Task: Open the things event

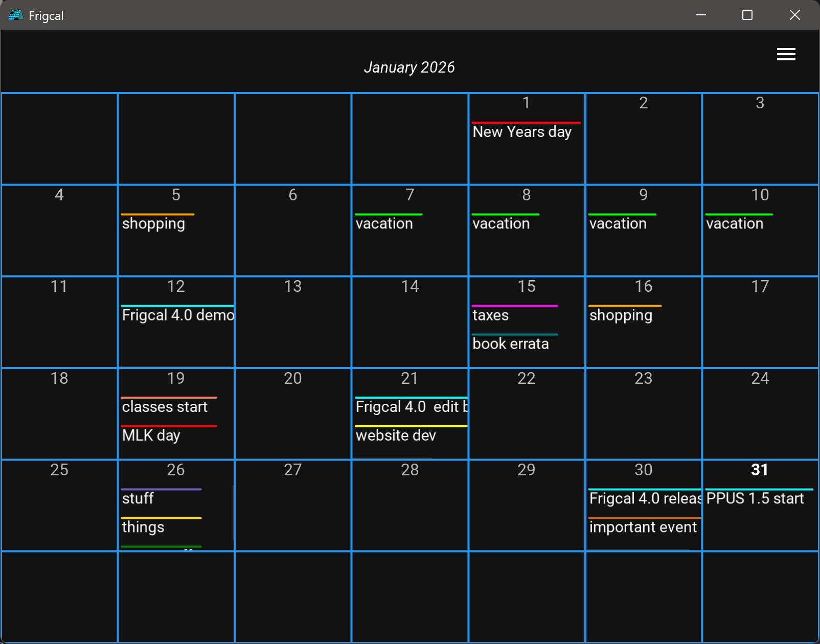Action: pyautogui.click(x=143, y=527)
